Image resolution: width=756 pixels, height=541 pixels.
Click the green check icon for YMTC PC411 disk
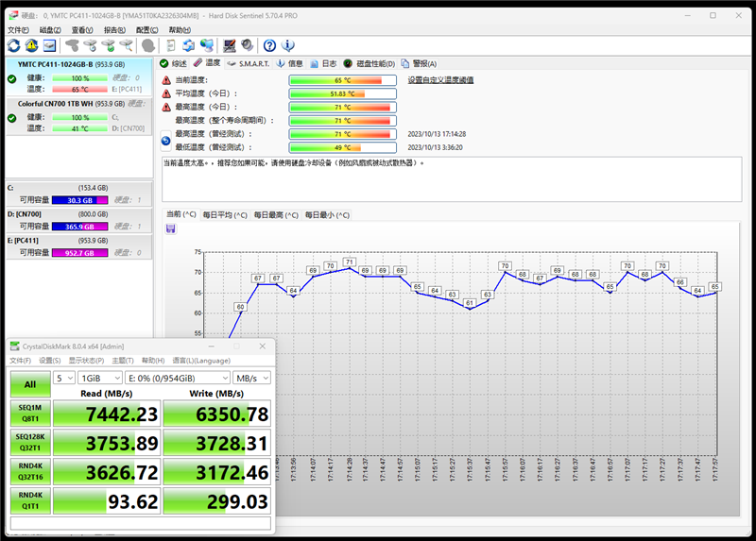(11, 78)
